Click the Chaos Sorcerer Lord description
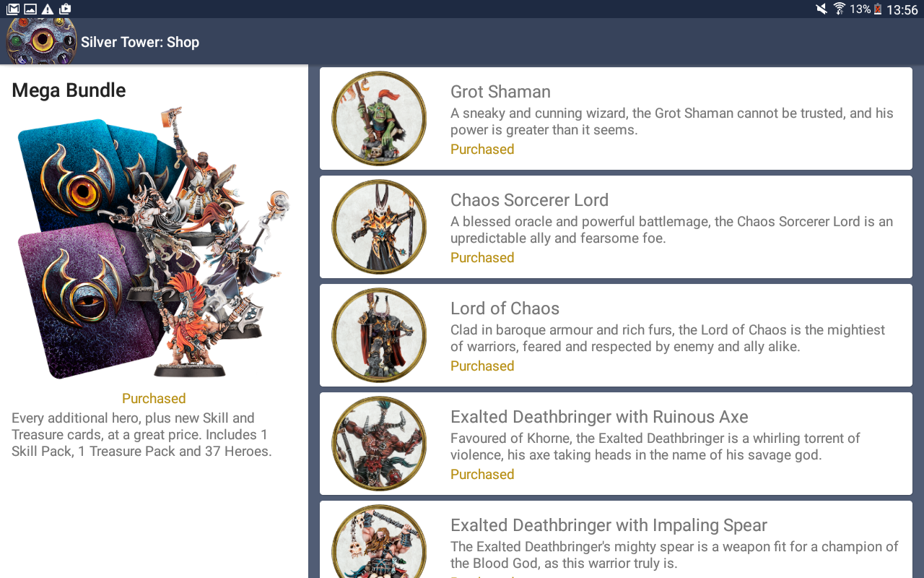Viewport: 924px width, 578px height. click(672, 230)
